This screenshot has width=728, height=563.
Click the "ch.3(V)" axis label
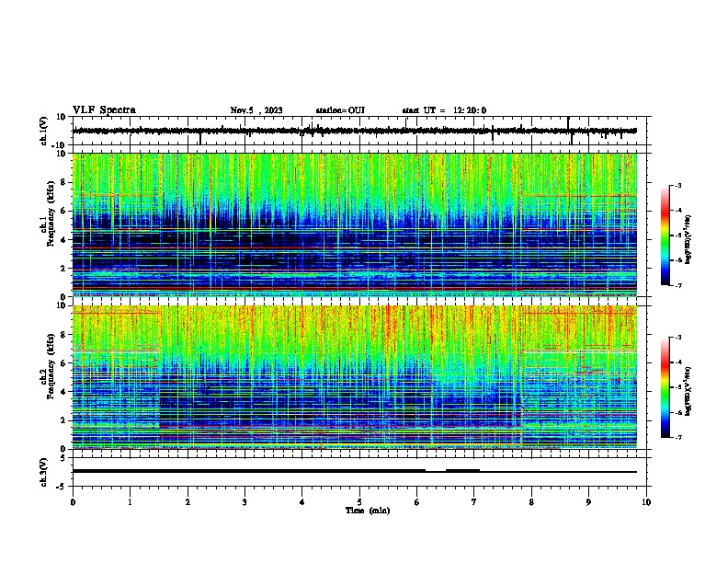(x=44, y=472)
